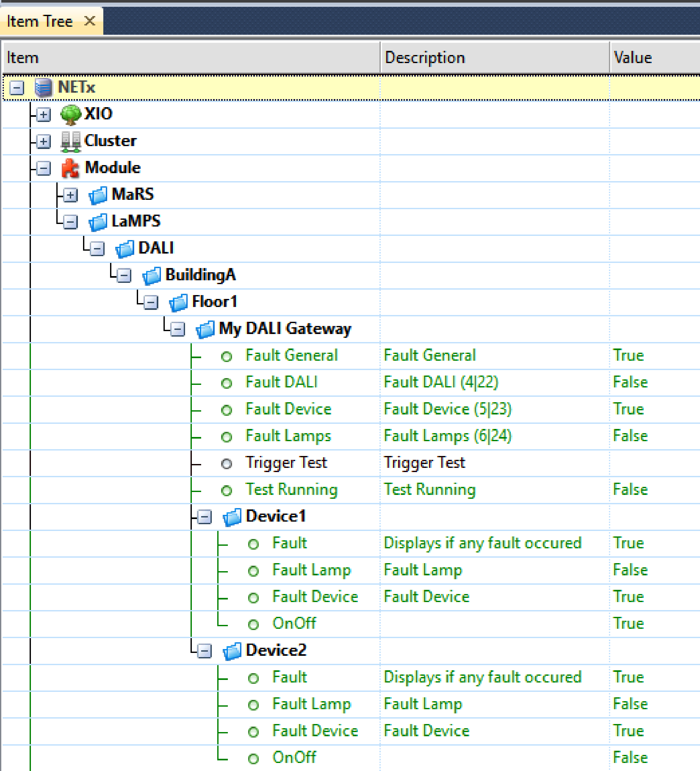Click the Device2 OnOff circle icon

tap(253, 758)
